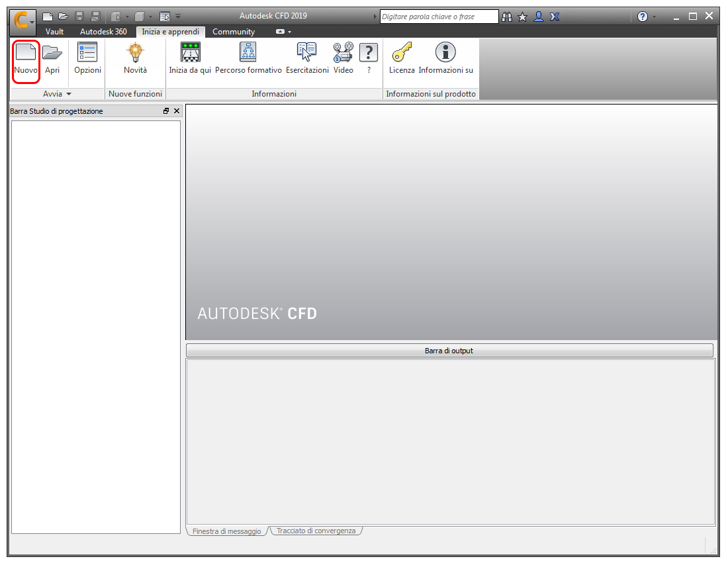Click the binoculars search icon
Viewport: 728px width, 567px height.
506,17
